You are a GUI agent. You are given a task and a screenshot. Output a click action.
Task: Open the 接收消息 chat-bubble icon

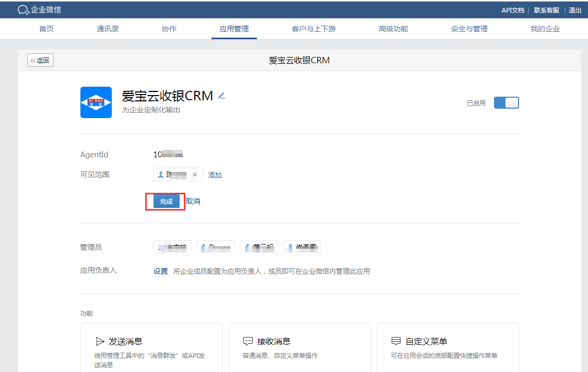tap(248, 341)
